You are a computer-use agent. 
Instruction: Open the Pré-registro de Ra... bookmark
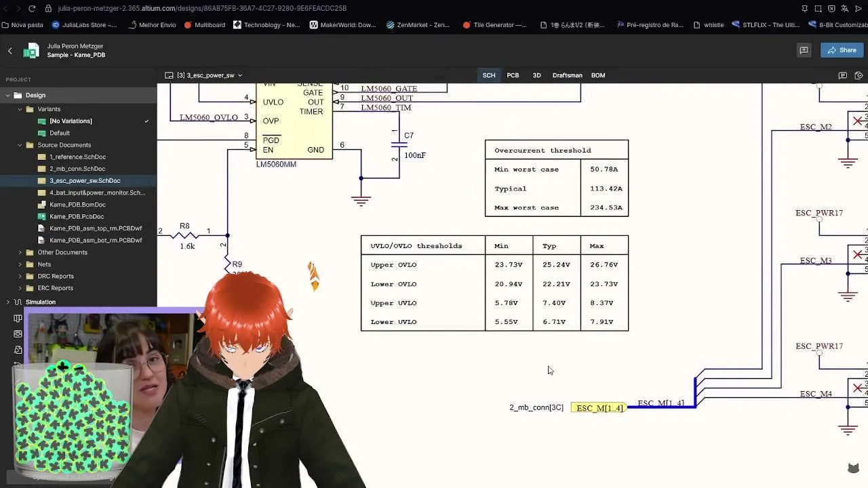coord(650,25)
